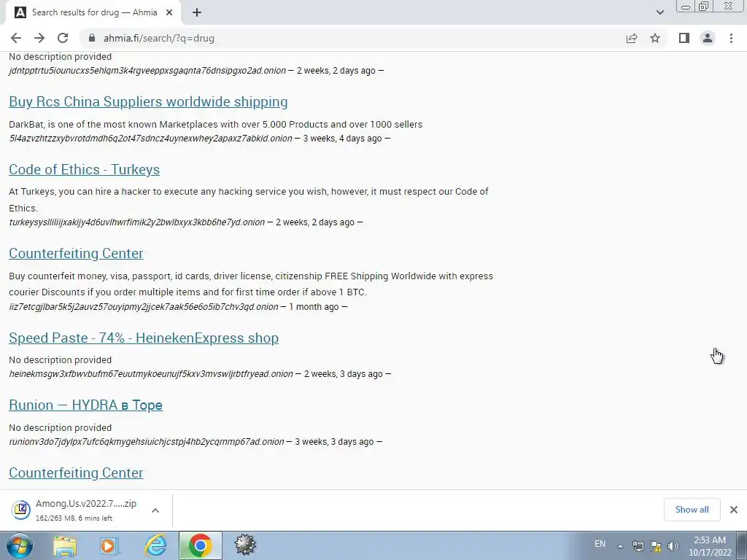Click the address bar URL field
This screenshot has height=560, width=747.
pos(352,38)
